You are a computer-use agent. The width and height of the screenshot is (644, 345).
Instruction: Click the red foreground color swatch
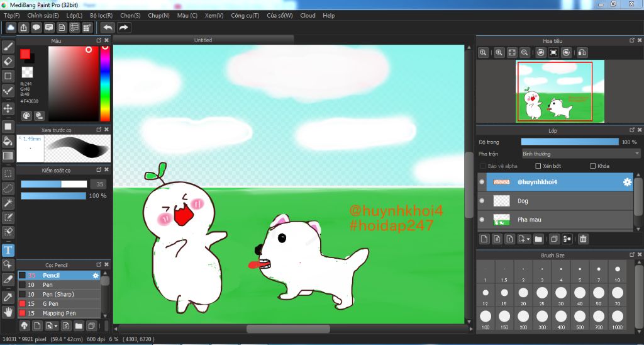(25, 54)
